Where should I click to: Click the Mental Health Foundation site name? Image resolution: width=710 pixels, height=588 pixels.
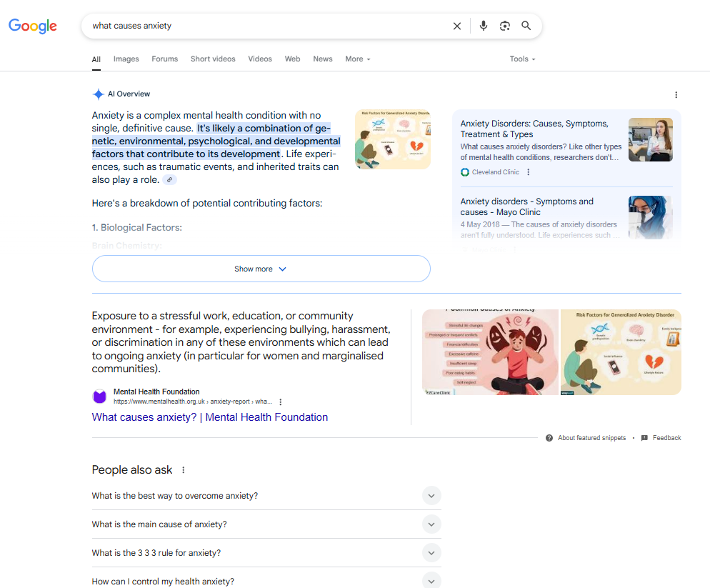click(x=156, y=392)
